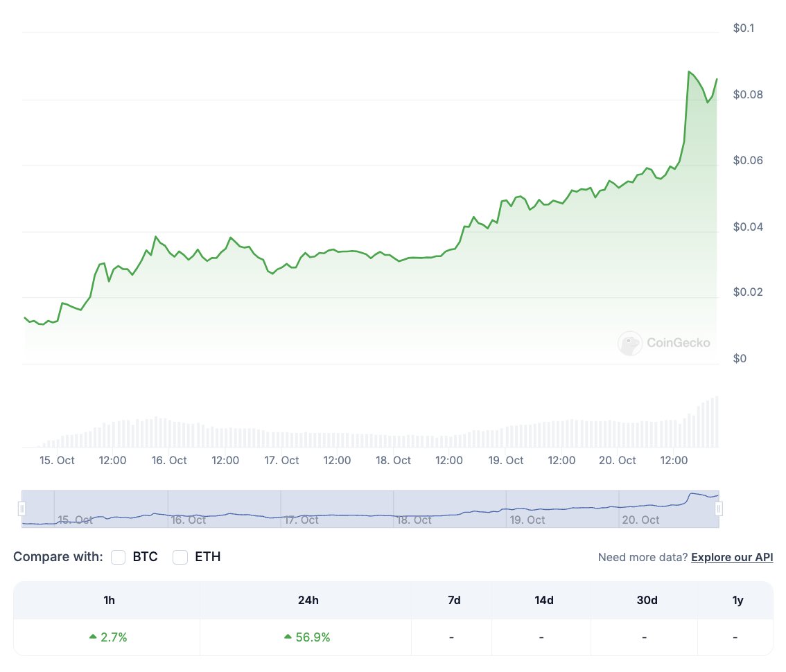Click the $0.08 price axis label
This screenshot has width=786, height=672.
[748, 94]
